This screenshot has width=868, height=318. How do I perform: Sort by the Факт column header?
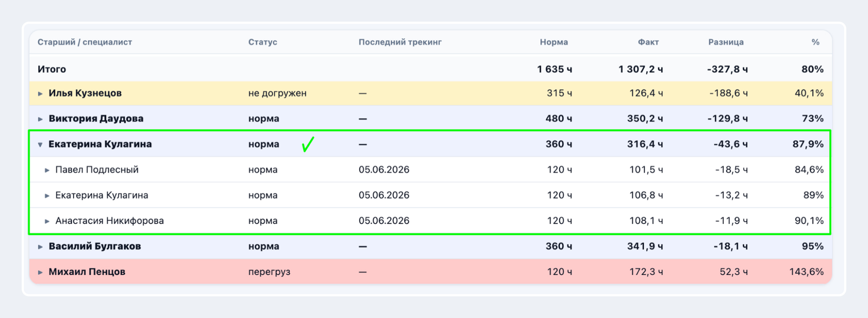tap(648, 42)
